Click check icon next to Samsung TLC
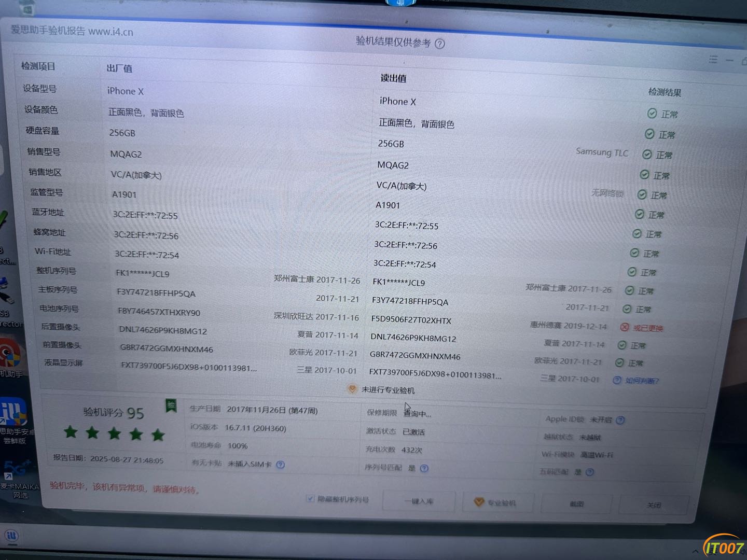Screen dimensions: 747x560 click(647, 154)
